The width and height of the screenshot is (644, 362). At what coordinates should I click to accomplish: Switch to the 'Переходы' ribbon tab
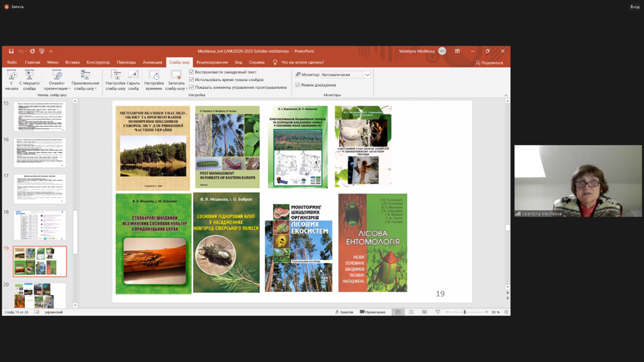[x=126, y=62]
